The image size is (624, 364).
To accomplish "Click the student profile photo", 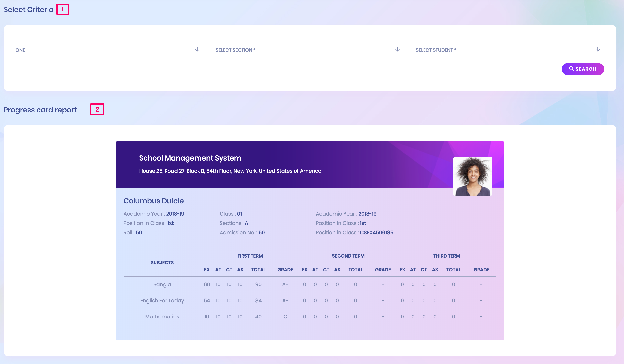I will coord(472,176).
